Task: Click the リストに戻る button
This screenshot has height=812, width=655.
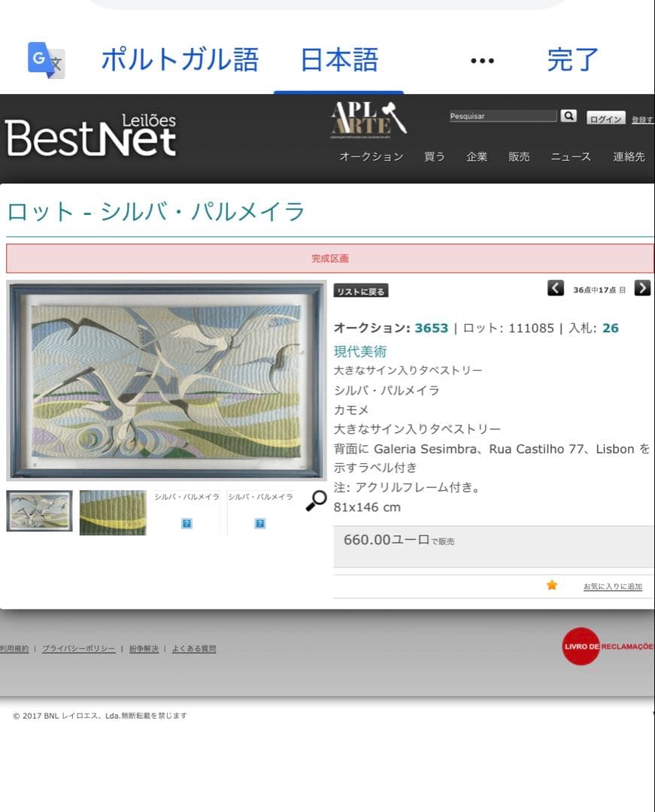Action: point(361,292)
